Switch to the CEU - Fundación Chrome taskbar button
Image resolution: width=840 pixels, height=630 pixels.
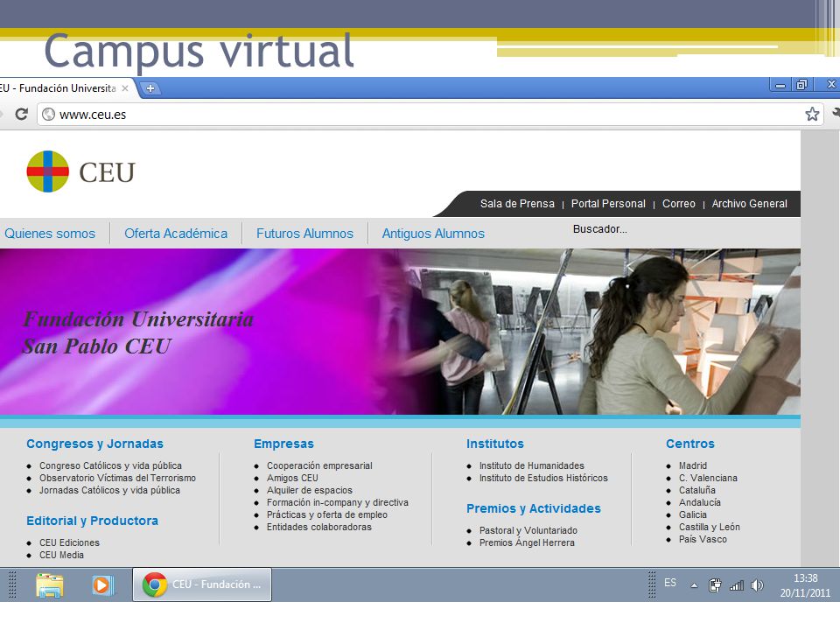tap(202, 584)
